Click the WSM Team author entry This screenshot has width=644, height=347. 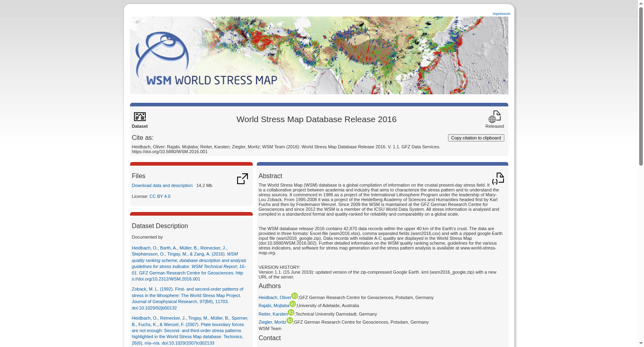point(270,328)
